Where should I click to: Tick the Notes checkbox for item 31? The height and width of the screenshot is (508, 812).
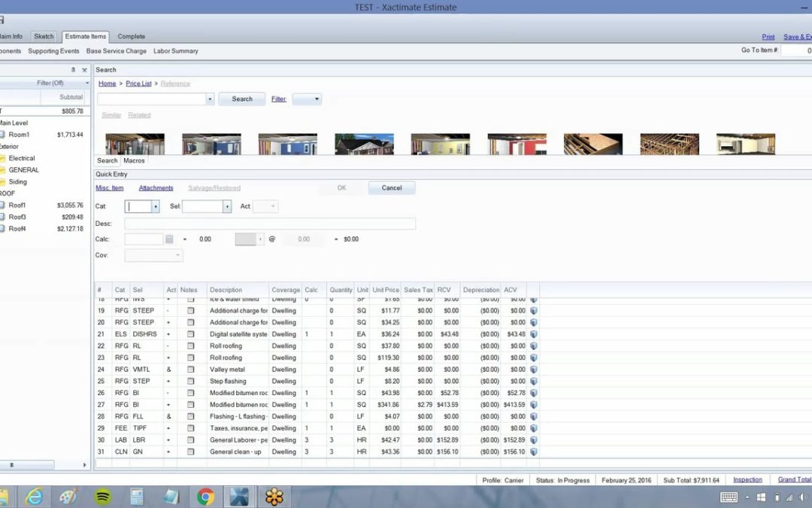point(190,452)
